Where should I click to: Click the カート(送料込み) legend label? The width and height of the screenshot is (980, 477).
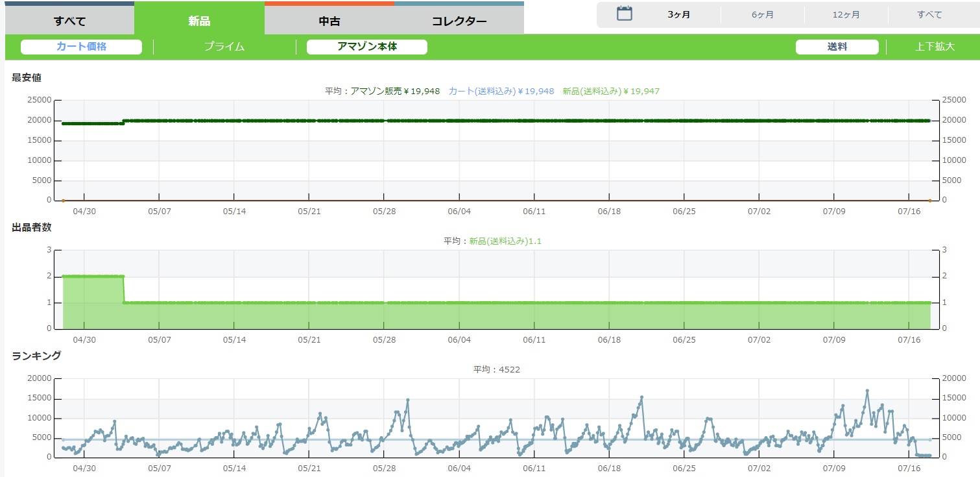pyautogui.click(x=501, y=92)
